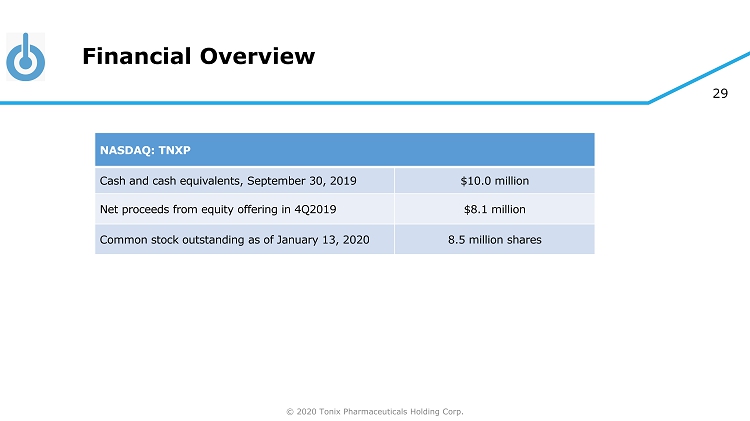Click the slide number 29
Image resolution: width=750 pixels, height=421 pixels.
[719, 93]
